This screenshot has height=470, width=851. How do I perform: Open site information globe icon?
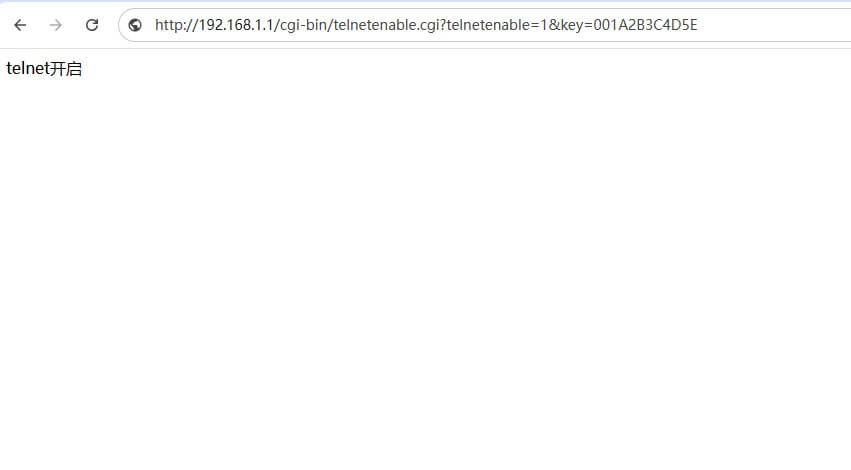[135, 25]
